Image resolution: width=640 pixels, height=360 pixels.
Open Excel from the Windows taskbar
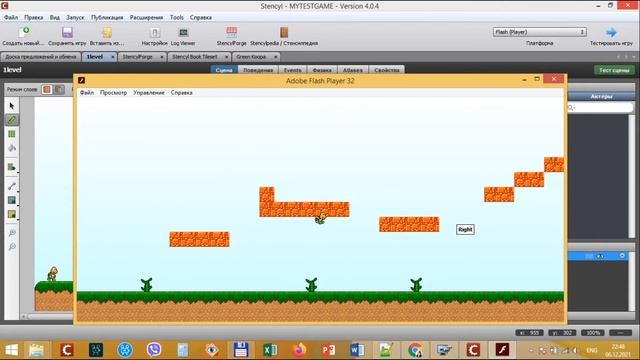270,350
